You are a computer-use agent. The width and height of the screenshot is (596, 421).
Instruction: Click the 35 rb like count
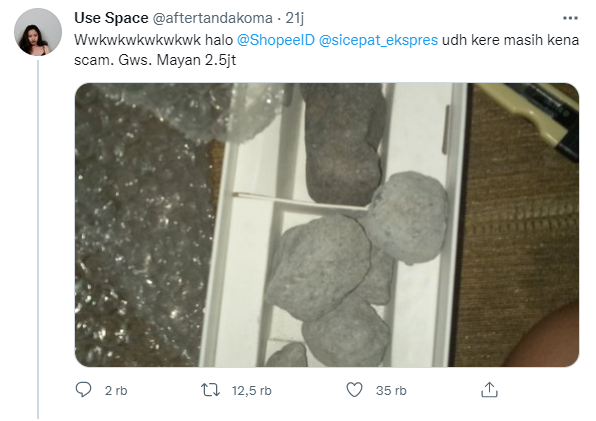point(391,391)
